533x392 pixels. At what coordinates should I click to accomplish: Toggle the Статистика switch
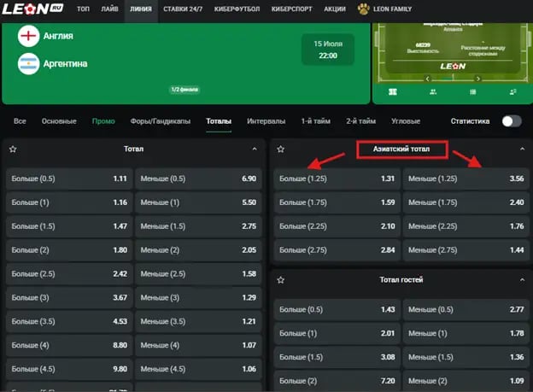click(512, 121)
